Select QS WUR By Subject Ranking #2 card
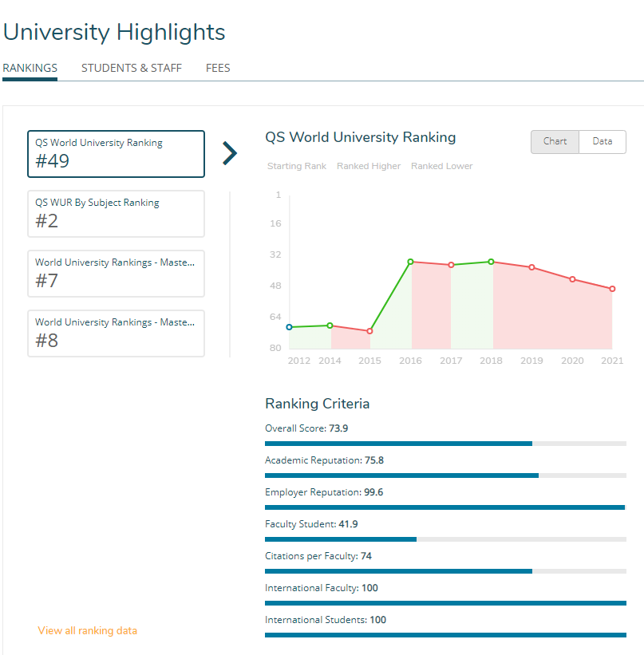644x655 pixels. click(117, 214)
